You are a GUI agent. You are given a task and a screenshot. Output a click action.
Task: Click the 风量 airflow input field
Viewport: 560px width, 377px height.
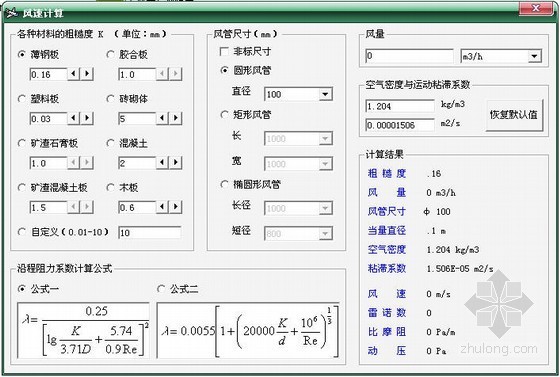click(409, 56)
